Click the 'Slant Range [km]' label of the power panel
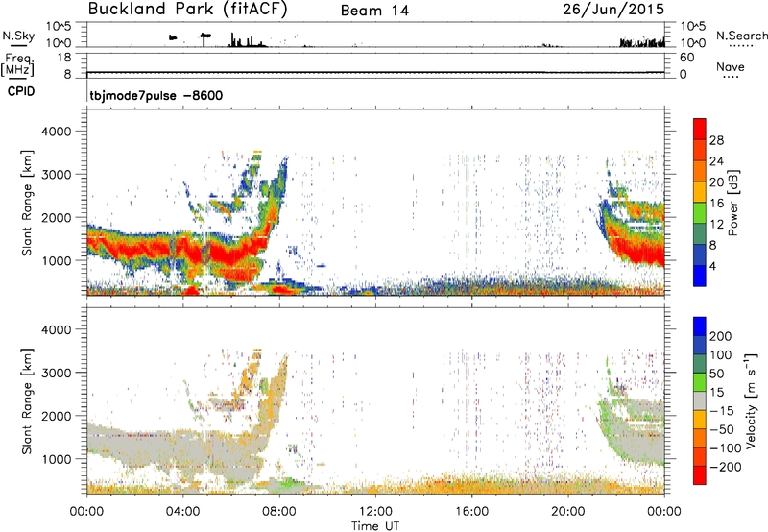 [27, 203]
